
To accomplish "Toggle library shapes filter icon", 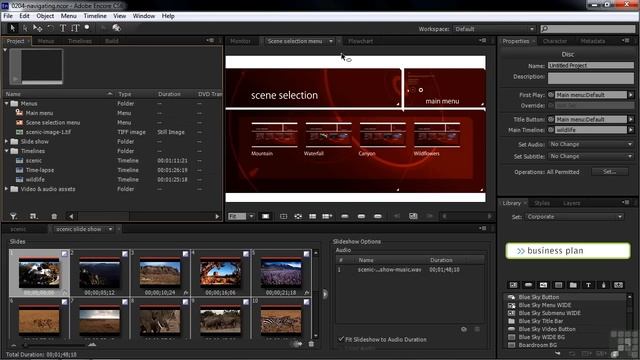I will [x=603, y=285].
